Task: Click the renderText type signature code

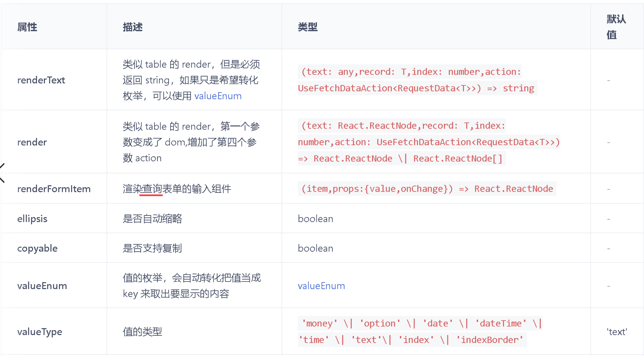Action: point(416,80)
